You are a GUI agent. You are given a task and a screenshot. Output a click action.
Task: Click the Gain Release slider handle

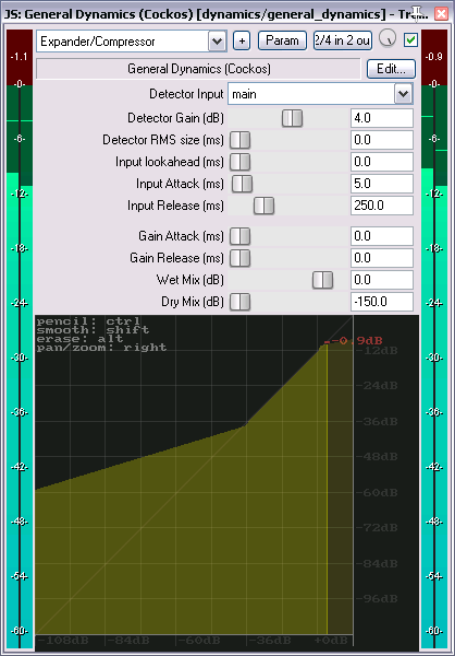(x=240, y=258)
